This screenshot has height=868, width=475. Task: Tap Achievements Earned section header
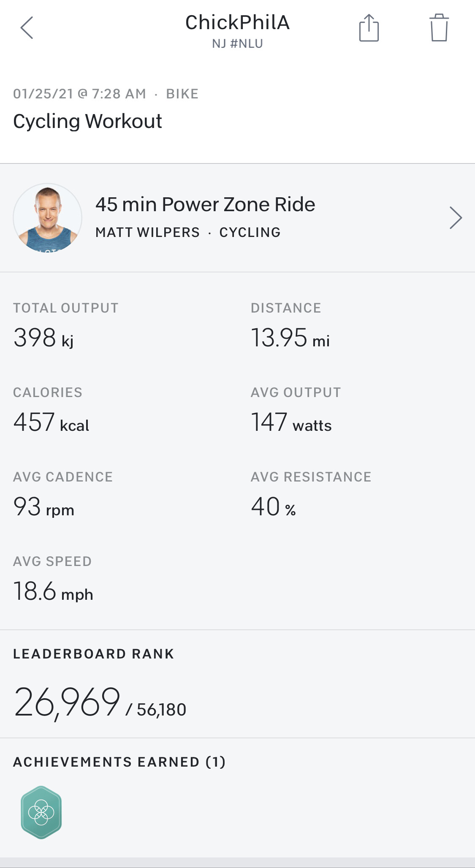(119, 762)
